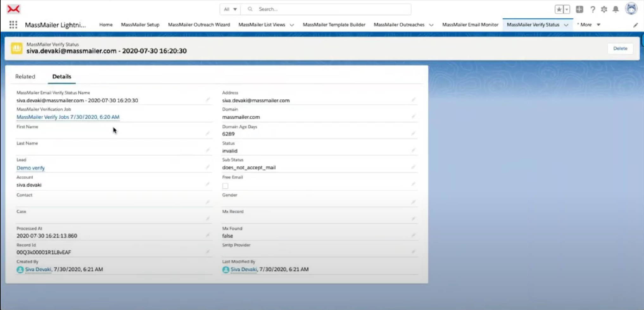
Task: Edit the Lead field pencil
Action: click(x=208, y=167)
